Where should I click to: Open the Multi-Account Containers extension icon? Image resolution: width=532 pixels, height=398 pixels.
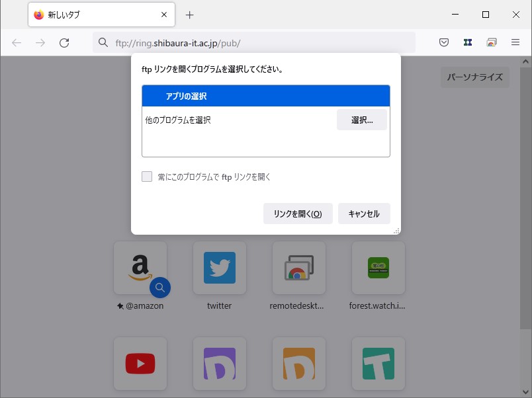(x=468, y=42)
